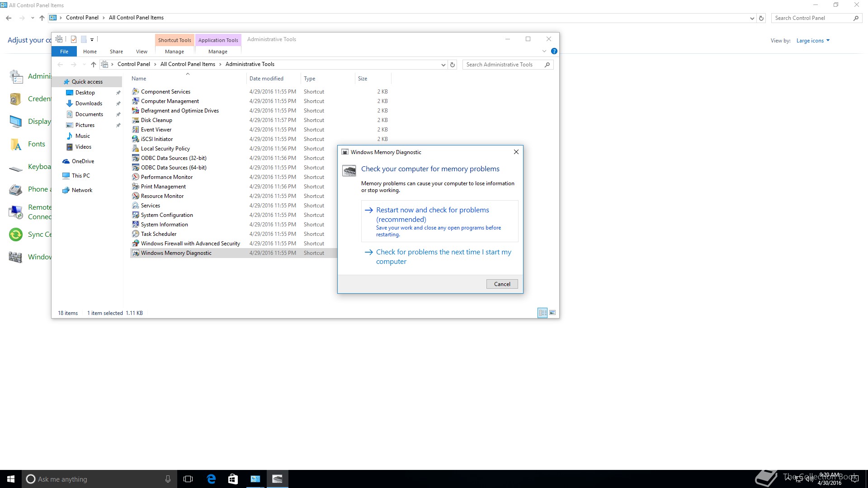The width and height of the screenshot is (868, 488).
Task: Click Ask me anything search box
Action: pyautogui.click(x=99, y=479)
